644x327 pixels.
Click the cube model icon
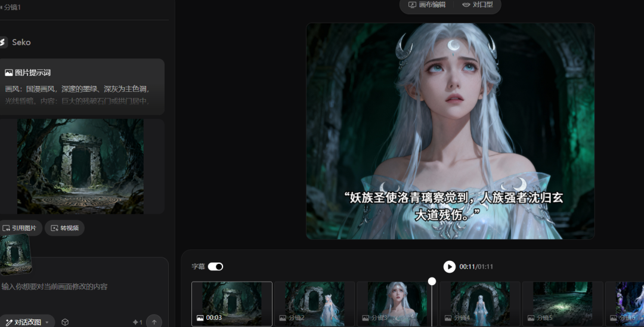click(x=65, y=322)
